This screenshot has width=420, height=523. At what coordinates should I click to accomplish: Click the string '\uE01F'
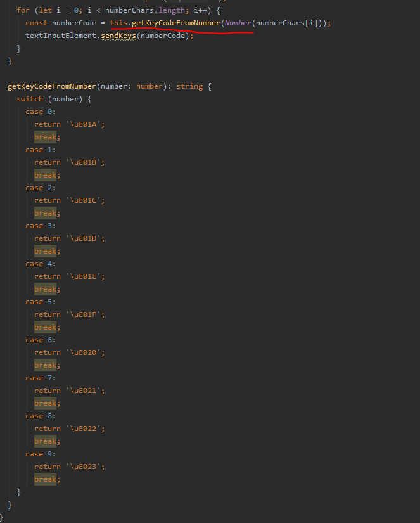pyautogui.click(x=84, y=314)
